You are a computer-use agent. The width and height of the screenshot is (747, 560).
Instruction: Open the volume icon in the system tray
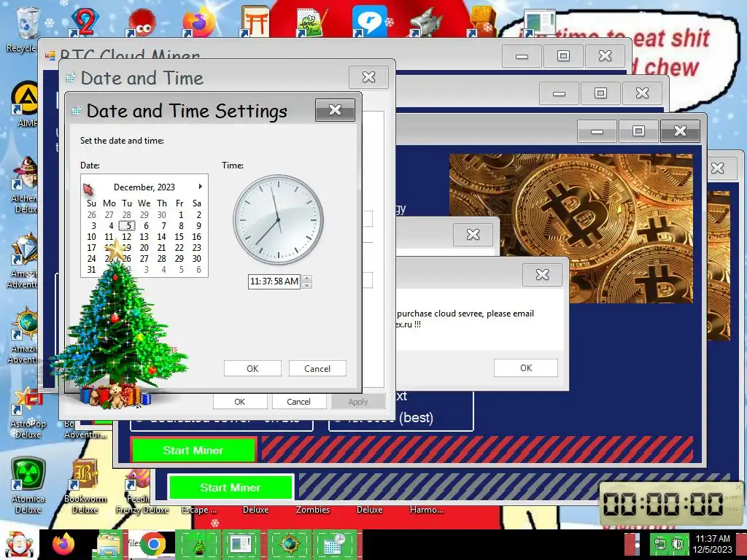678,544
